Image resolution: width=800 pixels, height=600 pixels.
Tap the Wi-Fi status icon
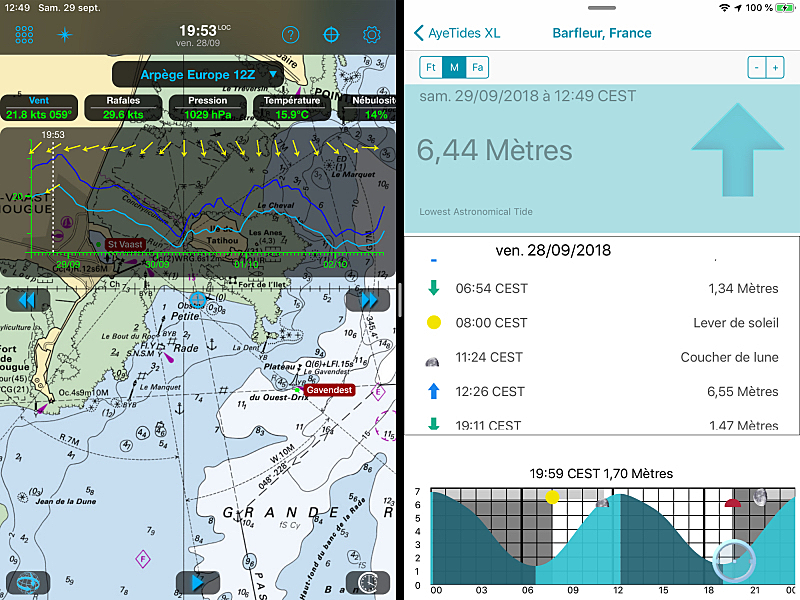click(724, 8)
